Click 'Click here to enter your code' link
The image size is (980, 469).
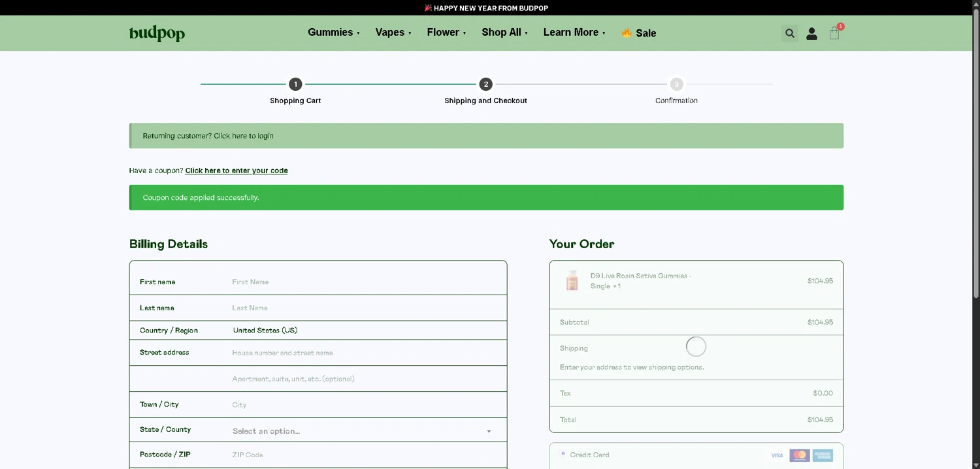click(x=237, y=170)
